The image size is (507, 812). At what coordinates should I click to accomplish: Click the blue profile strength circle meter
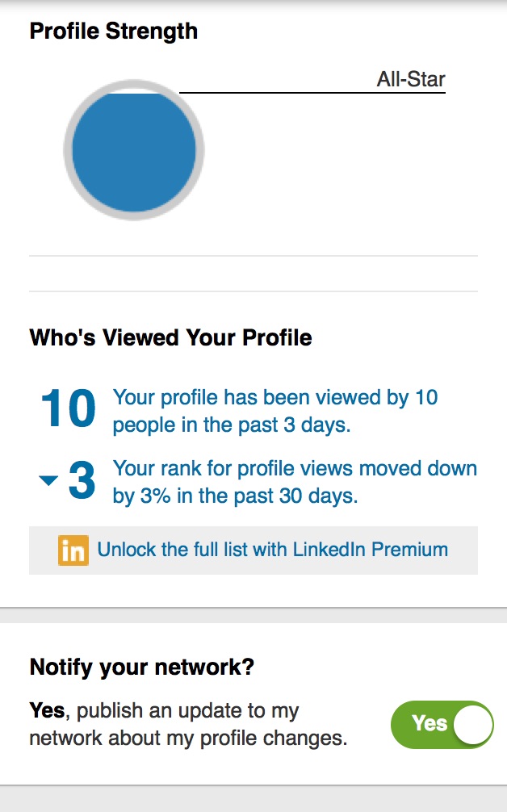coord(133,152)
